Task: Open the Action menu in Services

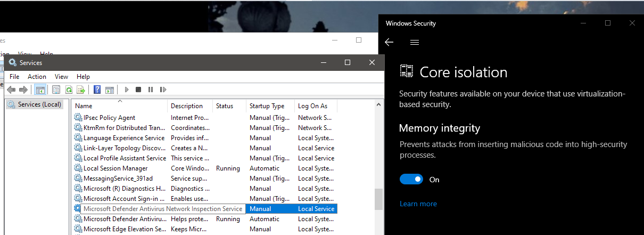Action: [x=37, y=77]
